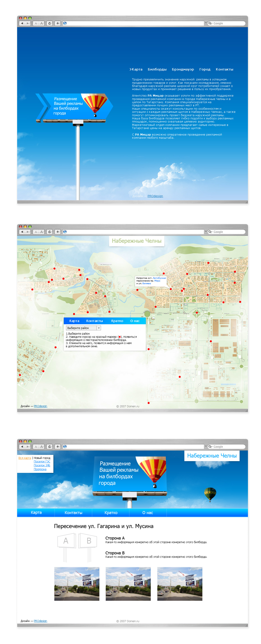Open the first billboard photo thumbnail

[x=77, y=584]
